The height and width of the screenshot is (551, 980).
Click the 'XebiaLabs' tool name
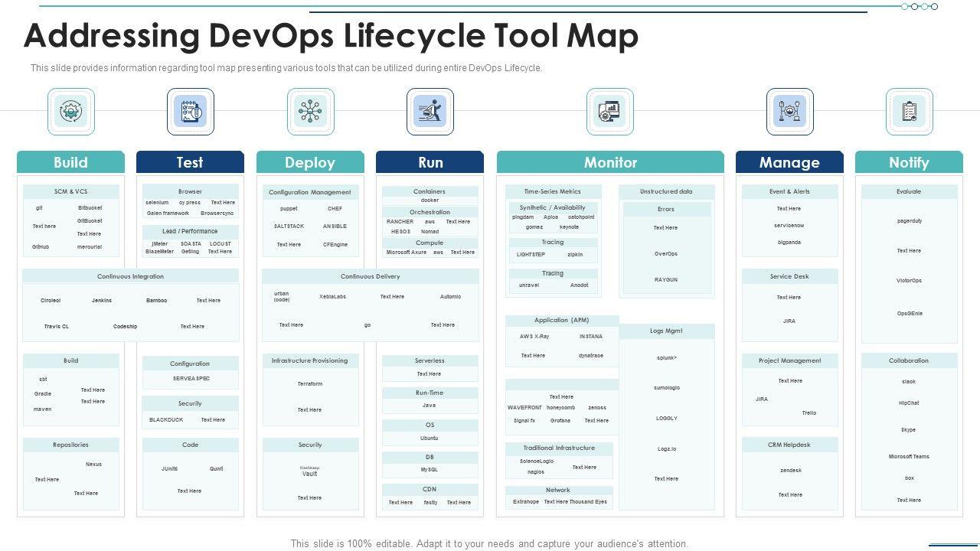tap(332, 297)
